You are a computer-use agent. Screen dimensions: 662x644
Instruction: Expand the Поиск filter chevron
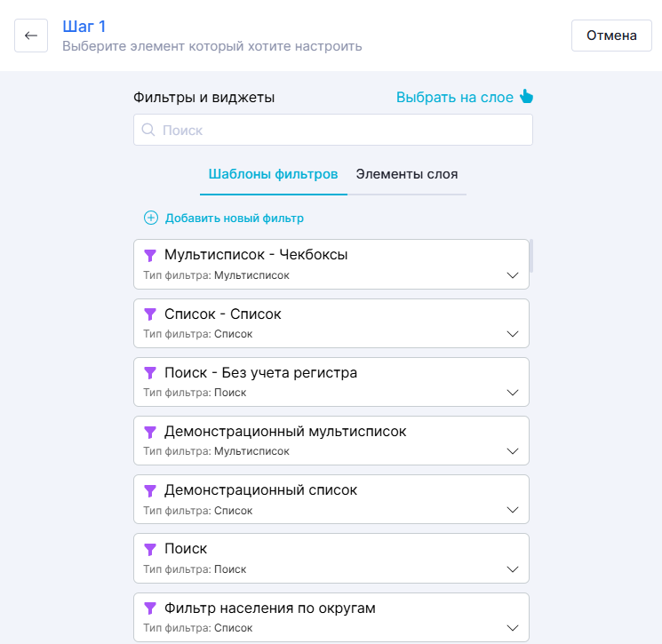(512, 569)
